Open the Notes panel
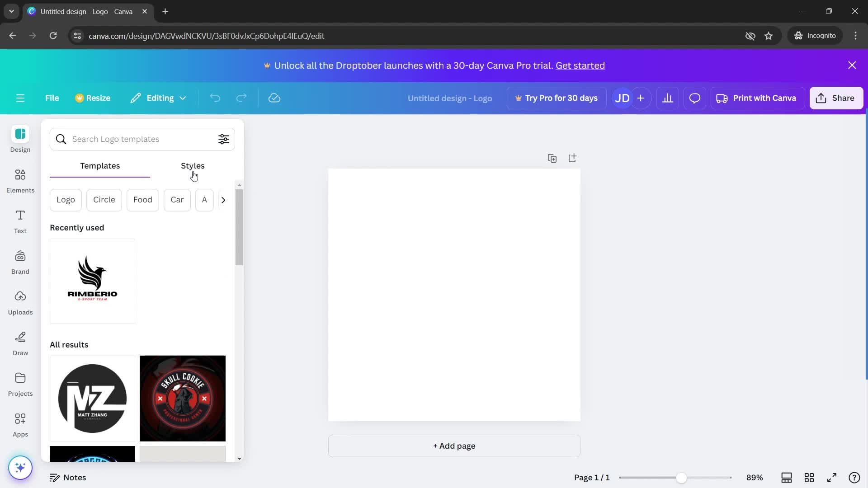The height and width of the screenshot is (488, 868). (68, 478)
